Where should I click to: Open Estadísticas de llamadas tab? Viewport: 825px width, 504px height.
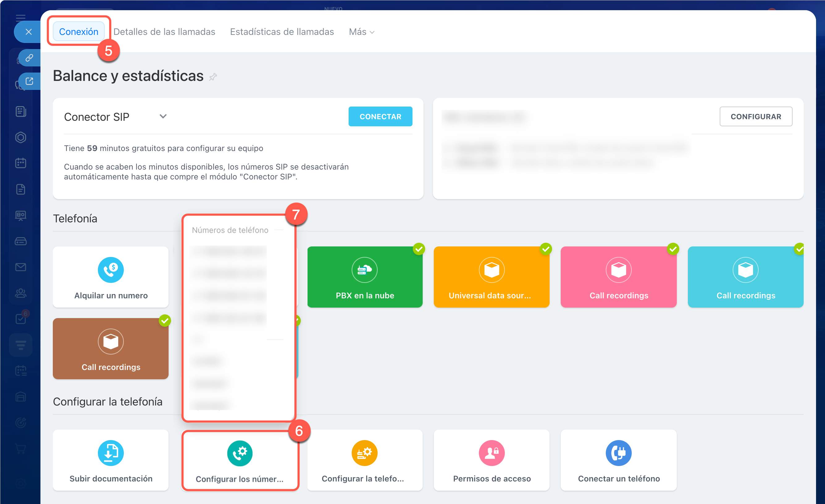click(282, 32)
